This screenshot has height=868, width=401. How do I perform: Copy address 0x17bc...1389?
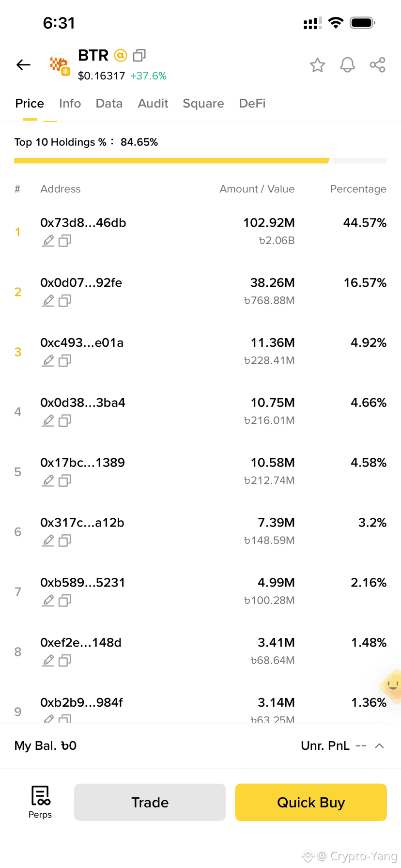[x=65, y=480]
